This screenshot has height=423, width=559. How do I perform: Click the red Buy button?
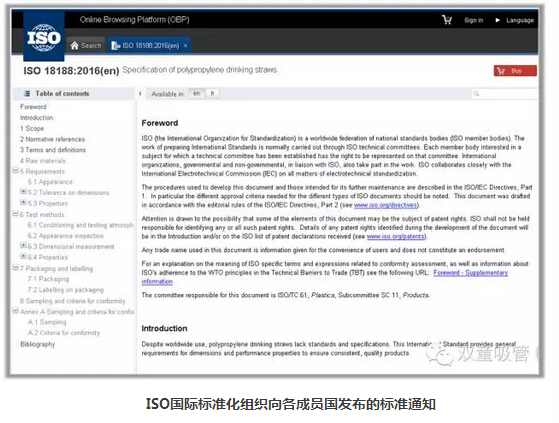pos(515,71)
